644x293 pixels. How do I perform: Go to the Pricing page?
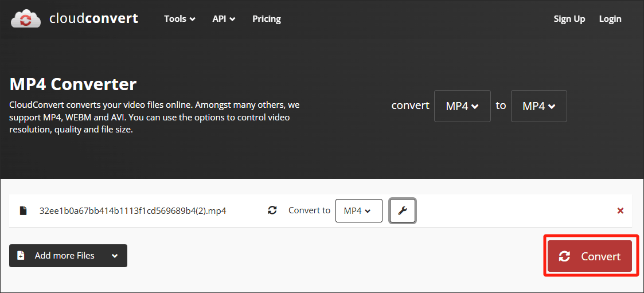tap(267, 19)
